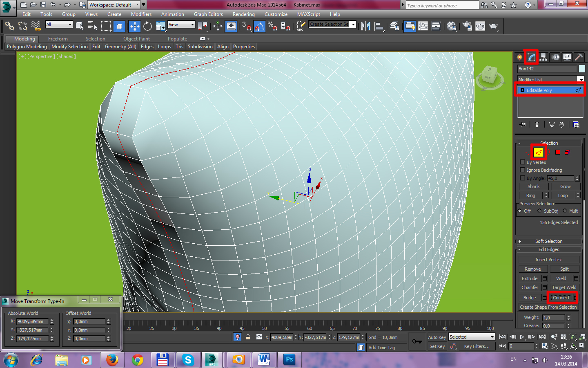This screenshot has width=588, height=368.
Task: Open the Hierarchy command panel tab
Action: click(x=543, y=57)
